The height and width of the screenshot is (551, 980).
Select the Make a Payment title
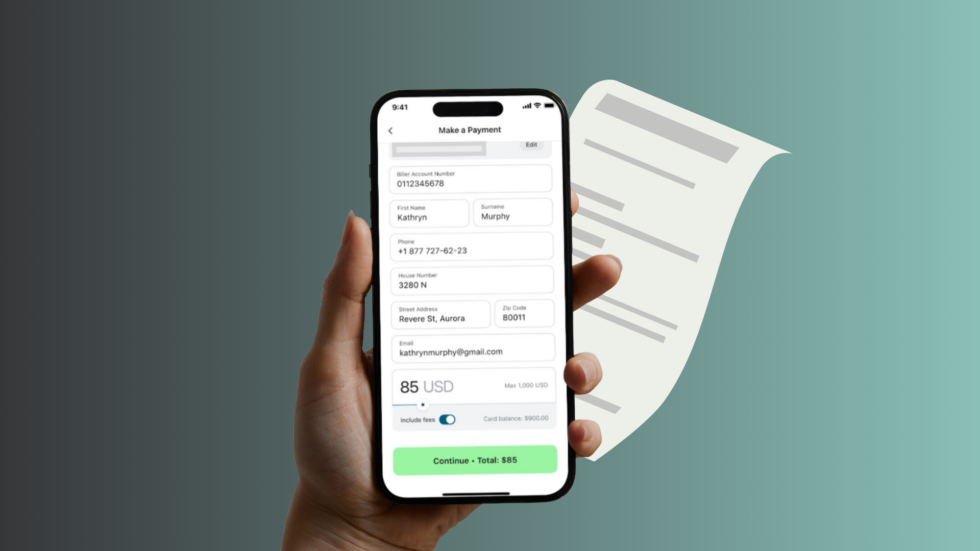point(469,130)
